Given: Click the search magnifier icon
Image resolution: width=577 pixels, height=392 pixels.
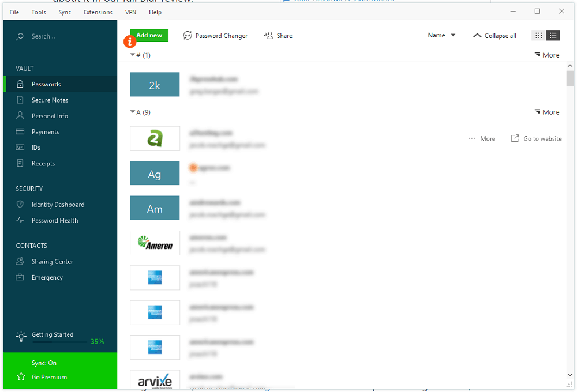Looking at the screenshot, I should tap(20, 36).
